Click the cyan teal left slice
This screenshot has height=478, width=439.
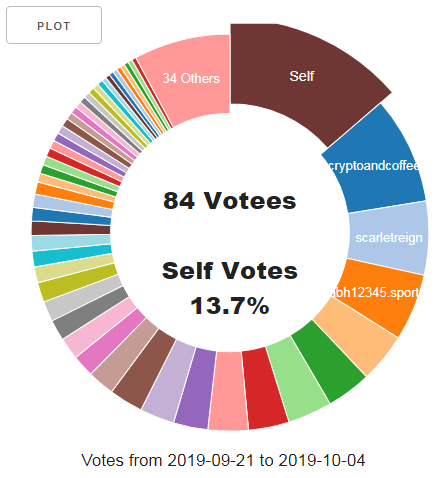pos(72,255)
